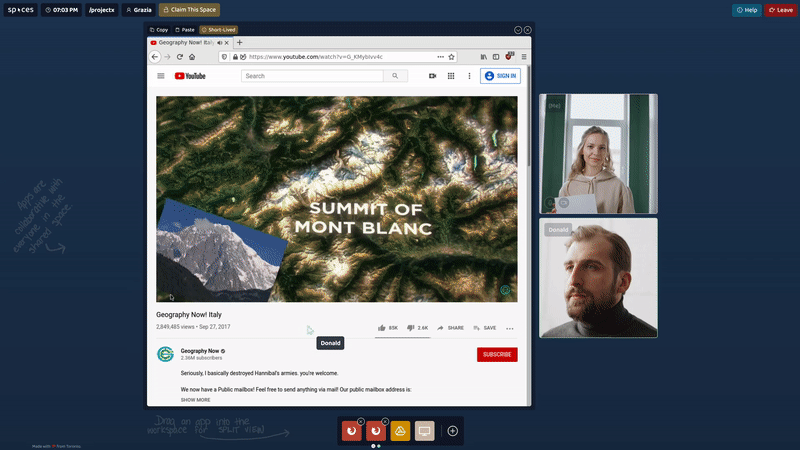
Task: Expand description with SHOW MORE
Action: (x=195, y=400)
